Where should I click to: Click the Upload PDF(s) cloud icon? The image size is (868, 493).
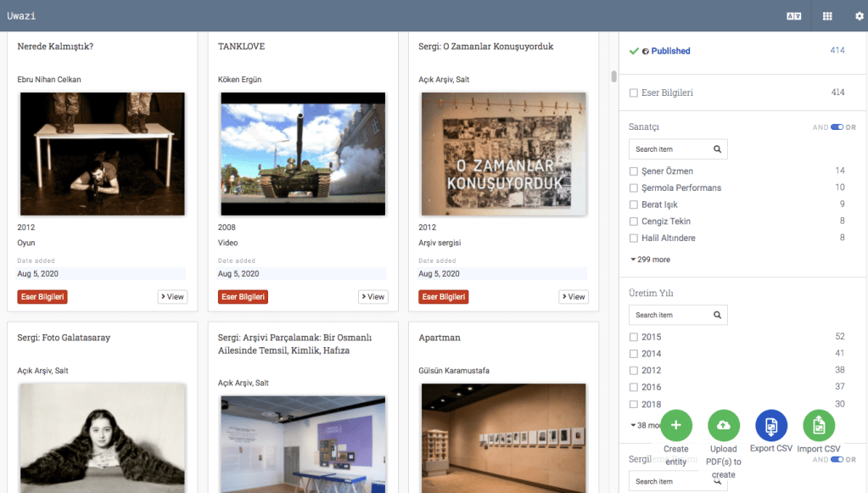click(x=724, y=425)
